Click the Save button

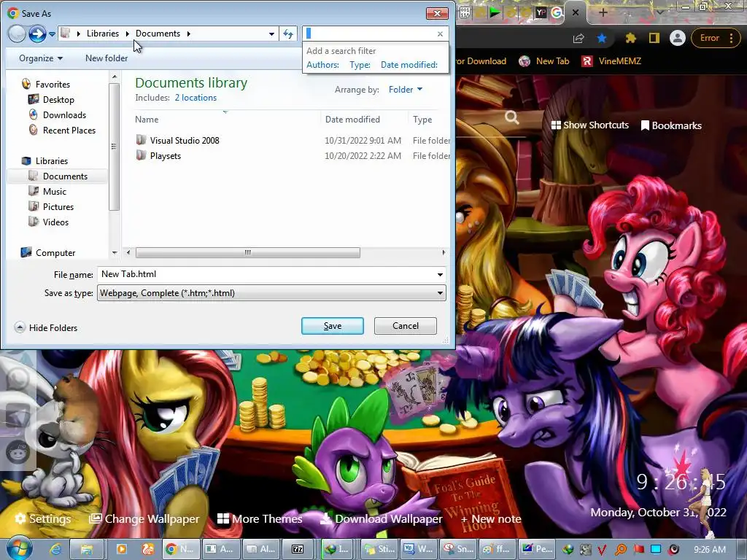333,326
